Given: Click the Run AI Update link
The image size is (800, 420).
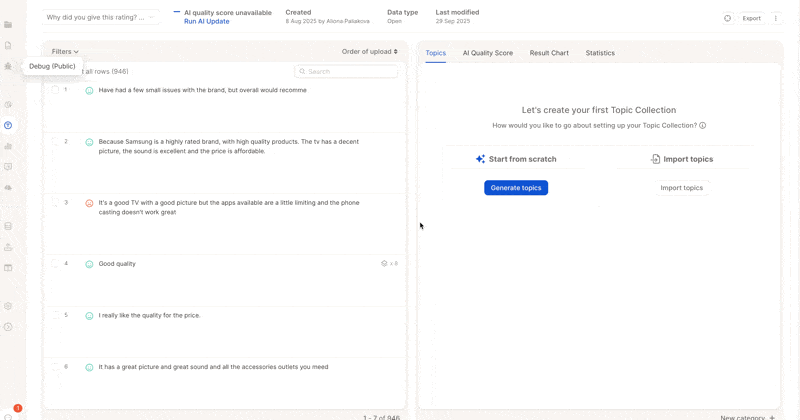Looking at the screenshot, I should (x=206, y=21).
